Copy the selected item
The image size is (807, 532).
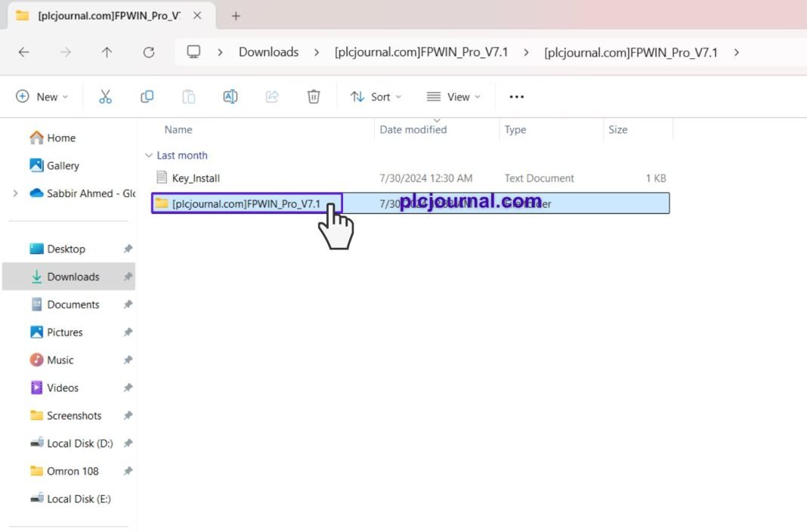coord(147,97)
